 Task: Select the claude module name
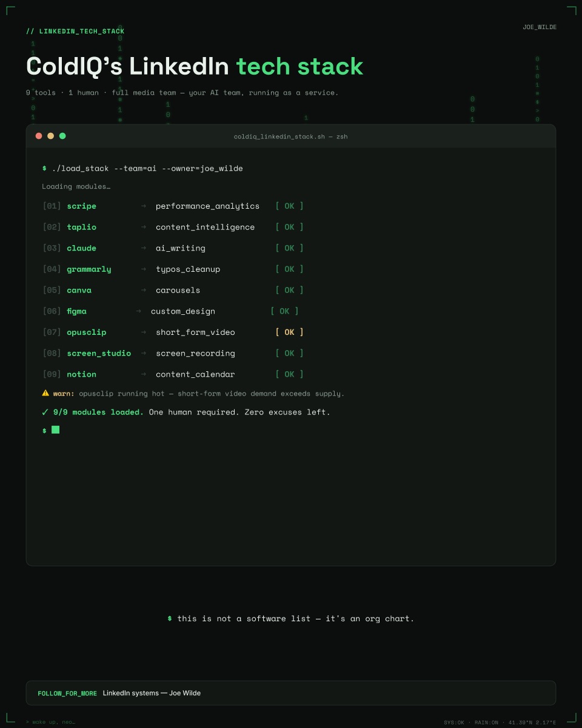click(82, 248)
